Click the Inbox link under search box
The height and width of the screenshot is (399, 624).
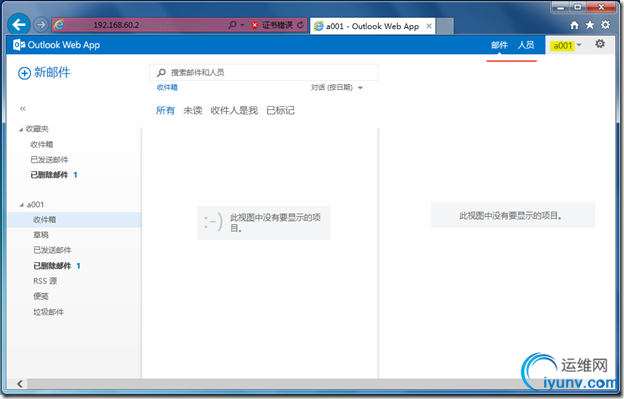coord(167,88)
